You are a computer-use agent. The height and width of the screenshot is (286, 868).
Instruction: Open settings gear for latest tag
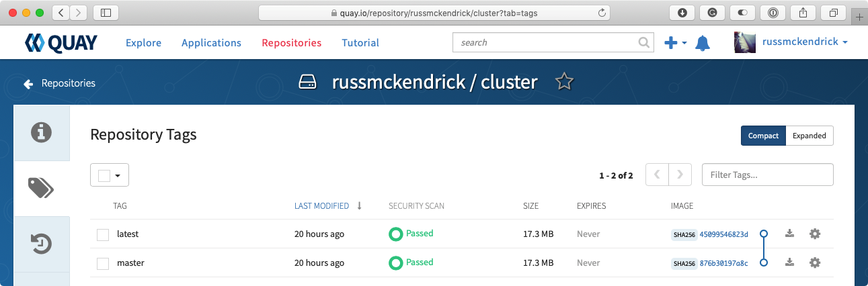[x=815, y=234]
